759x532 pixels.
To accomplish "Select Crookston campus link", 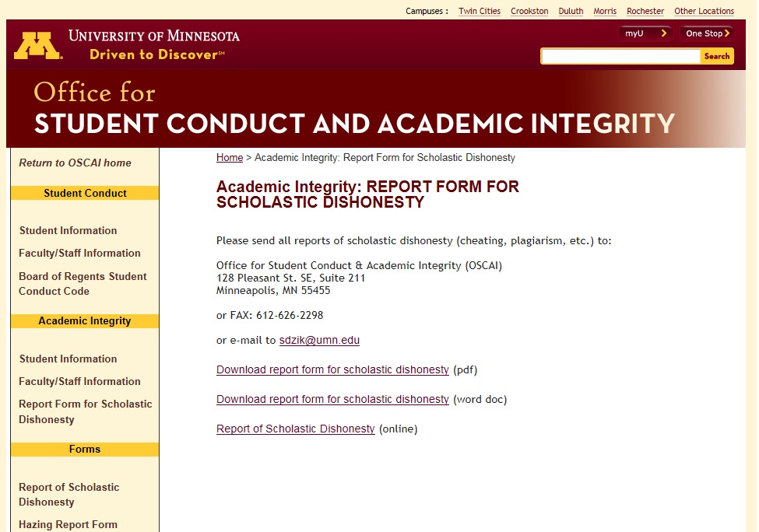I will tap(529, 11).
